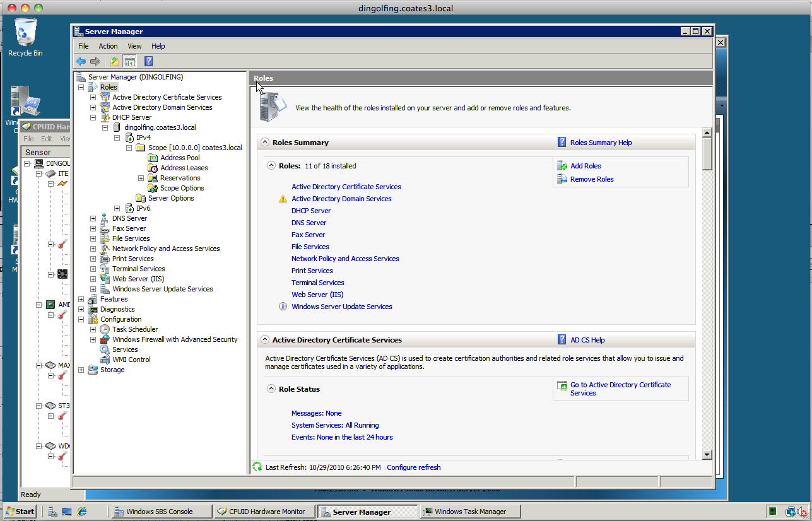
Task: Click the Forward arrow in Server Manager toolbar
Action: (x=95, y=61)
